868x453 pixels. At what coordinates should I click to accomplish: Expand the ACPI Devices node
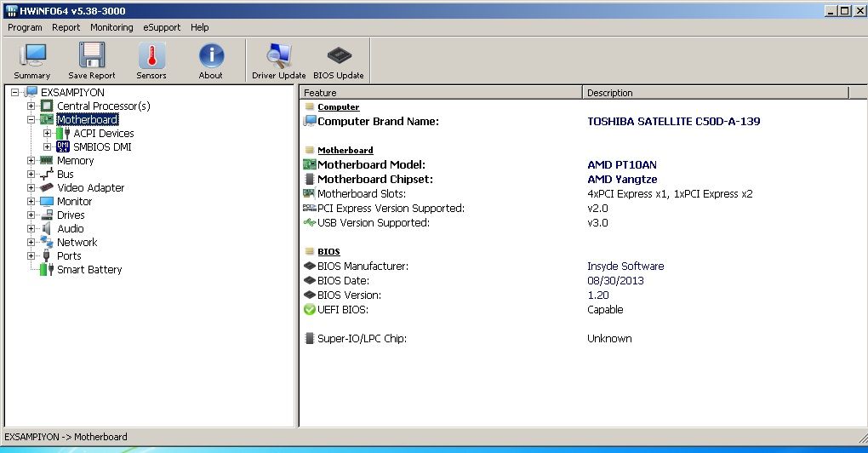[x=47, y=134]
